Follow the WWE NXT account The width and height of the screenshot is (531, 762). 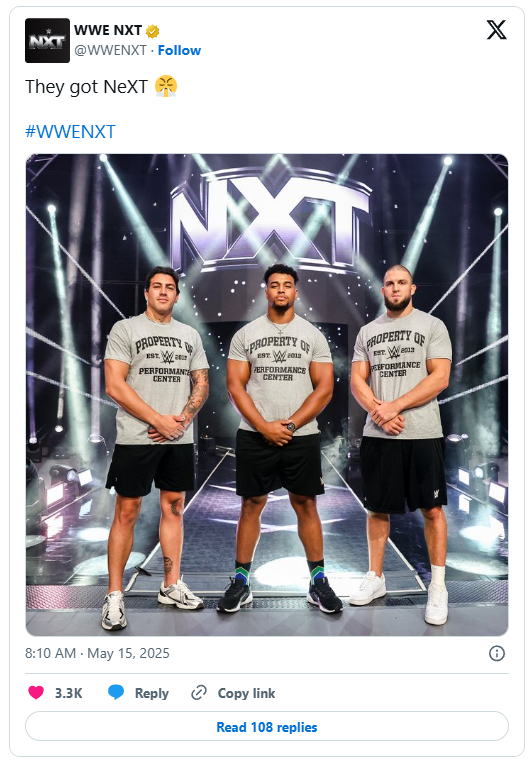179,50
